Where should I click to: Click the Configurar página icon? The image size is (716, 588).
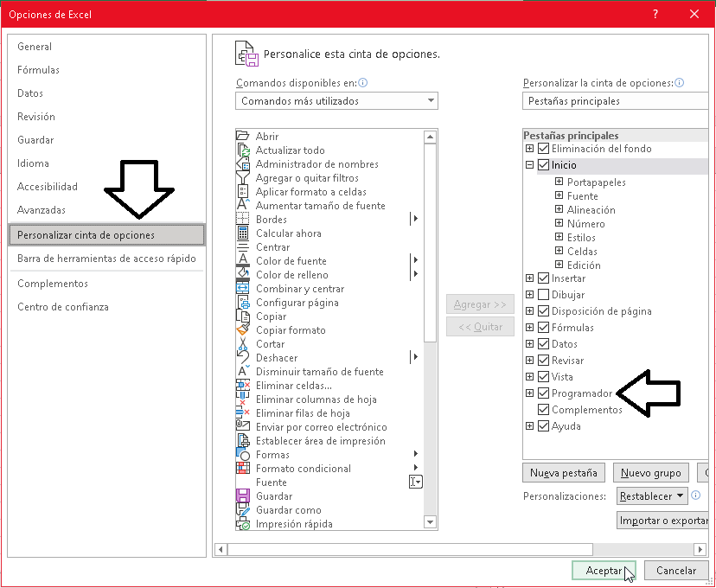243,303
